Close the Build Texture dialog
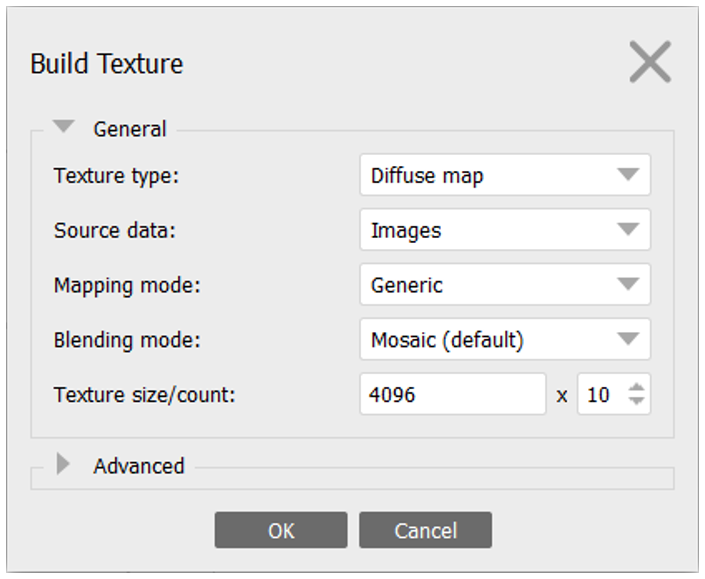Screen dimensions: 705x579 tap(649, 63)
